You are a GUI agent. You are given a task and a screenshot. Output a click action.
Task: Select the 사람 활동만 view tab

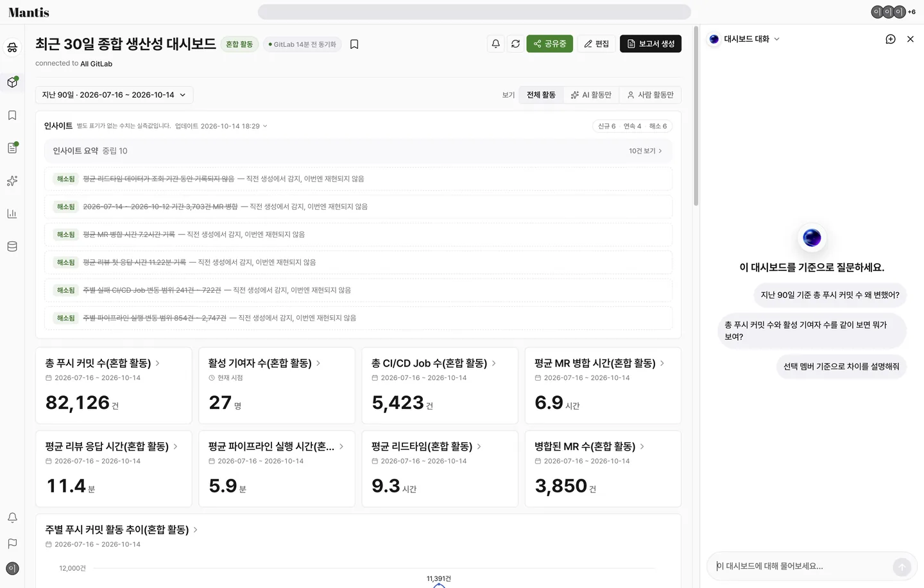(650, 95)
